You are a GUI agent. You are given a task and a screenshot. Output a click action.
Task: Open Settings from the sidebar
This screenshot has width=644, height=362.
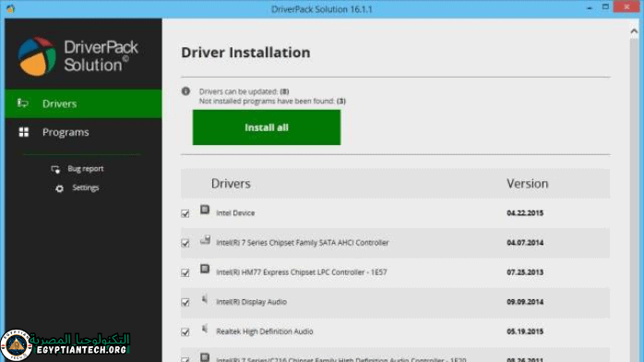pos(86,187)
